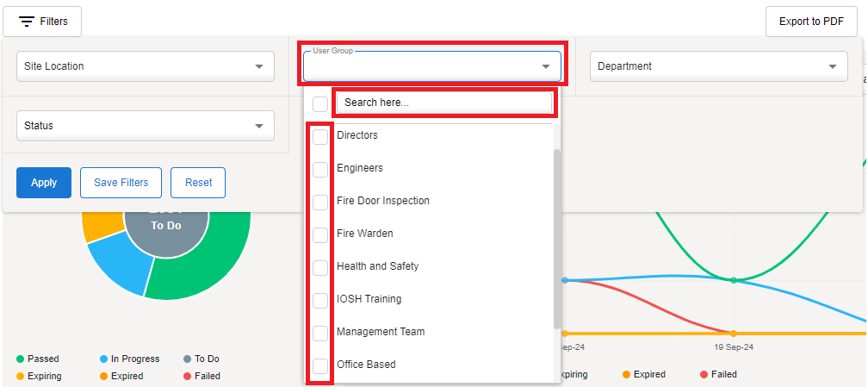
Task: Collapse the User Group dropdown arrow
Action: [545, 66]
